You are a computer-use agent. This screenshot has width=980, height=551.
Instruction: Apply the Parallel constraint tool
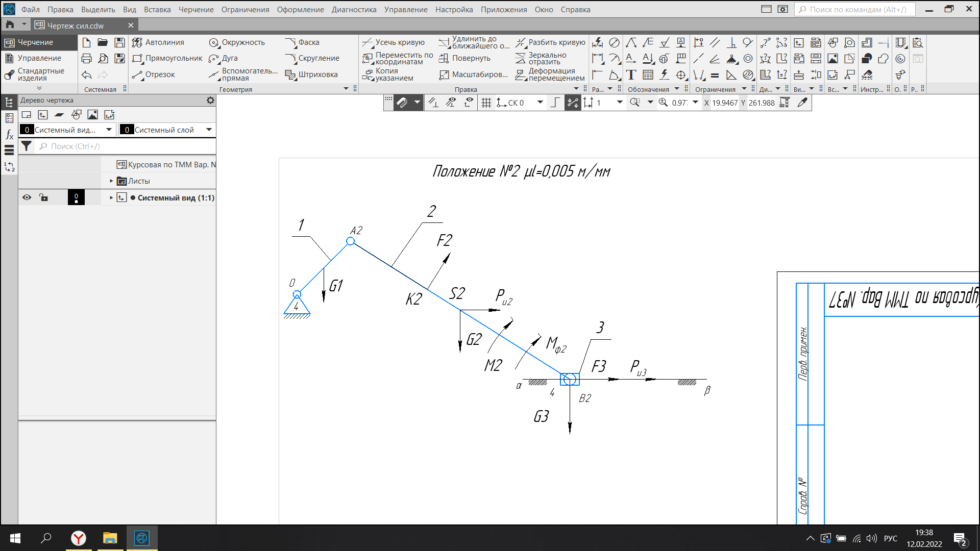[x=715, y=43]
